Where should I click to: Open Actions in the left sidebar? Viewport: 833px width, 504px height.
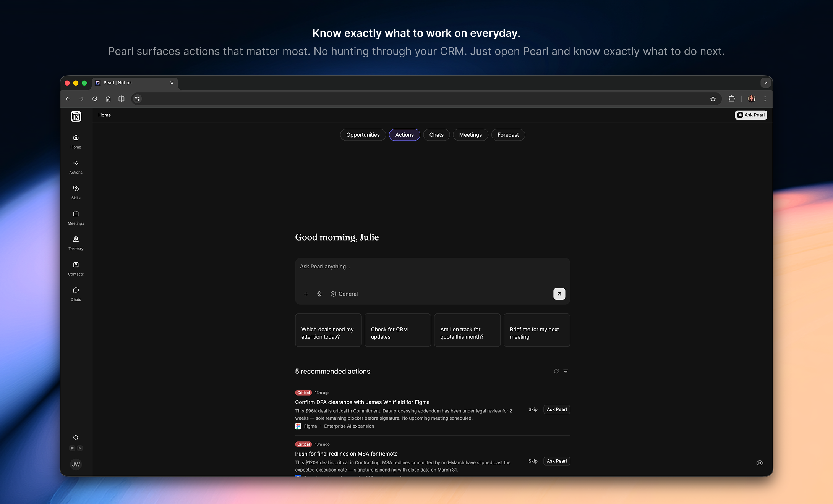(76, 167)
